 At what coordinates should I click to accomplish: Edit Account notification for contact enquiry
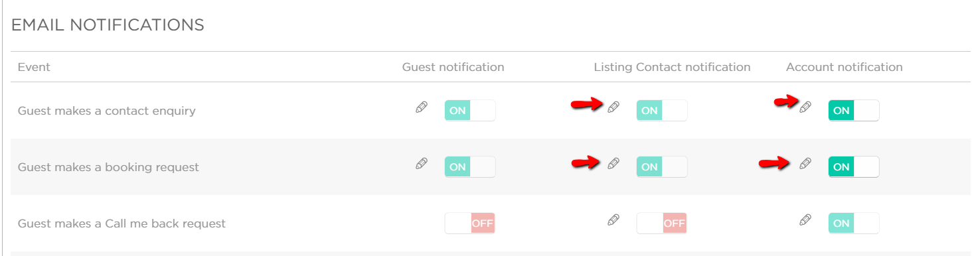805,107
